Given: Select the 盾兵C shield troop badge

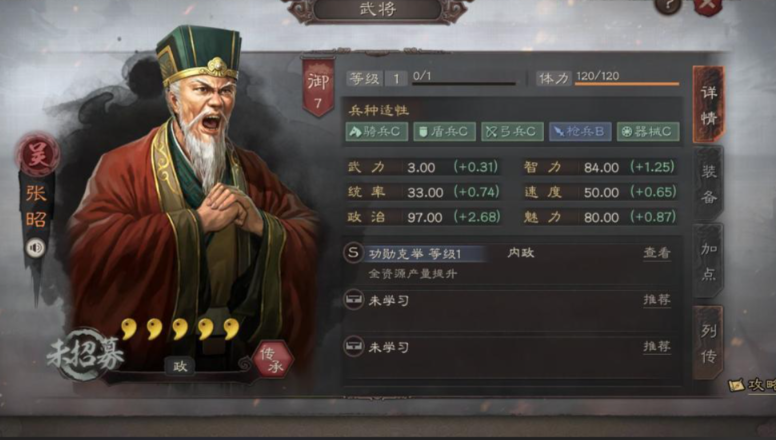Looking at the screenshot, I should pos(444,132).
